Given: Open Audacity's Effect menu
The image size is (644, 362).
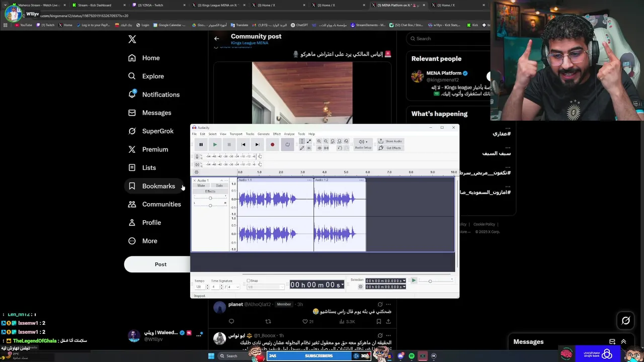Looking at the screenshot, I should [277, 134].
